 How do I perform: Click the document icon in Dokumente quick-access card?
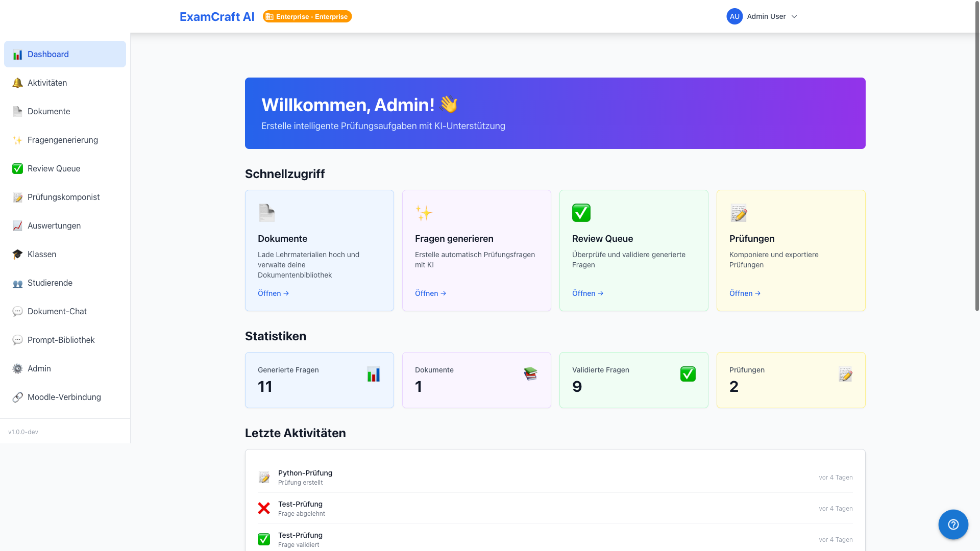(266, 213)
